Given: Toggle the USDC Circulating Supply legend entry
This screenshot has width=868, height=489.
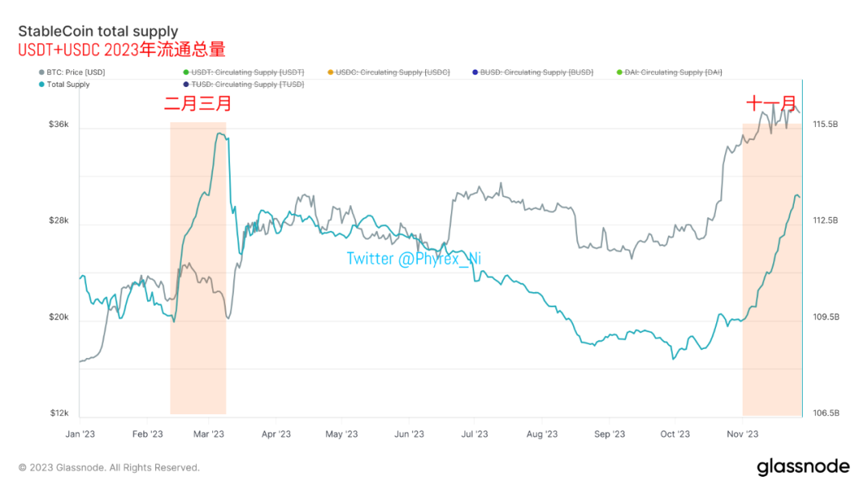Looking at the screenshot, I should 389,72.
